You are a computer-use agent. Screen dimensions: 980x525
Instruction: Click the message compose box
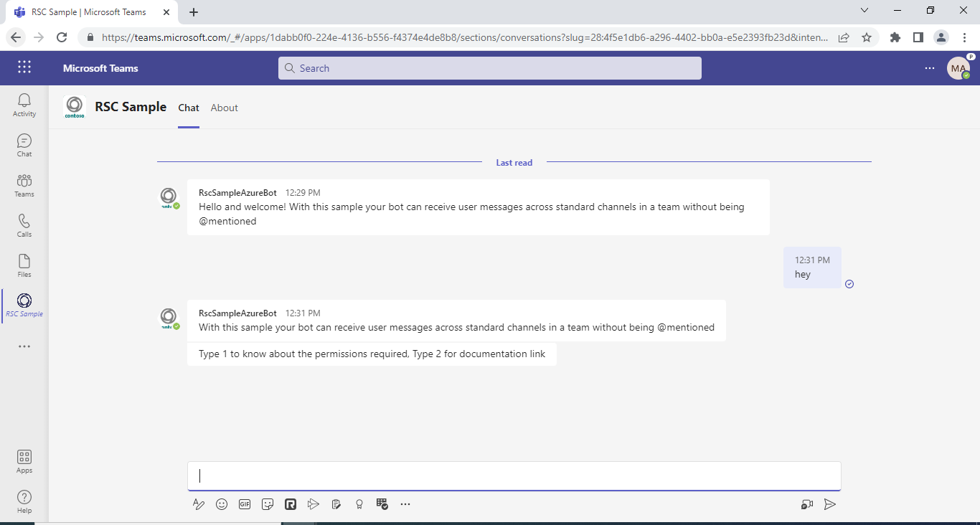pyautogui.click(x=514, y=476)
